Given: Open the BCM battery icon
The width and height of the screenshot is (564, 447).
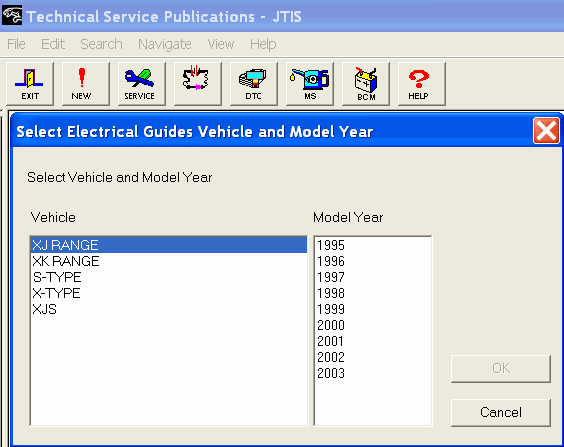Looking at the screenshot, I should 366,84.
